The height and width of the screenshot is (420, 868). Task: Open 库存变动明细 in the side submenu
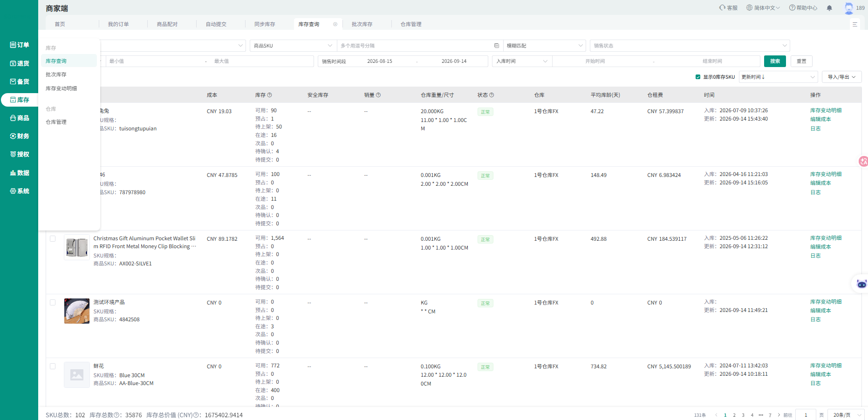tap(62, 88)
